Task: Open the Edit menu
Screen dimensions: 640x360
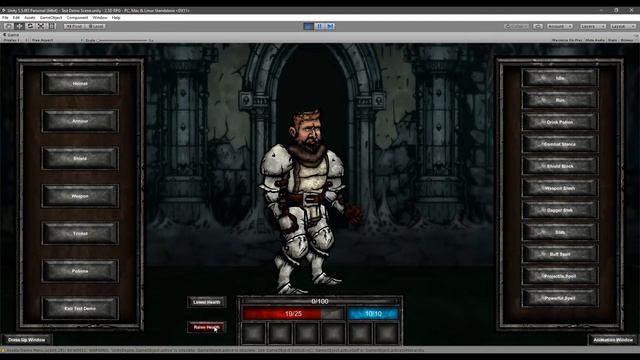Action: 16,18
